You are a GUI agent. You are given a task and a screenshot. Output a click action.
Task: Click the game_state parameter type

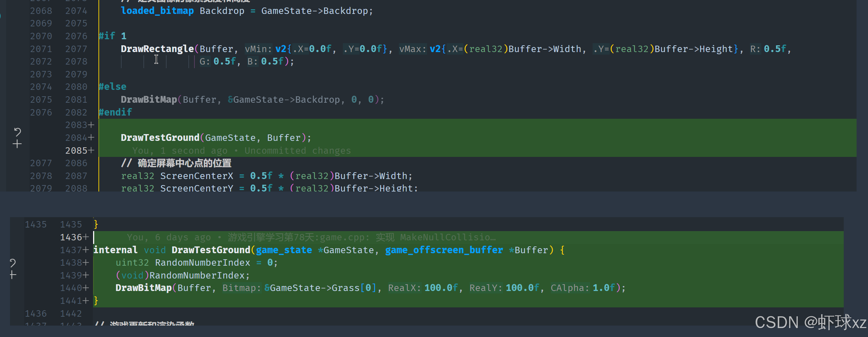[284, 250]
